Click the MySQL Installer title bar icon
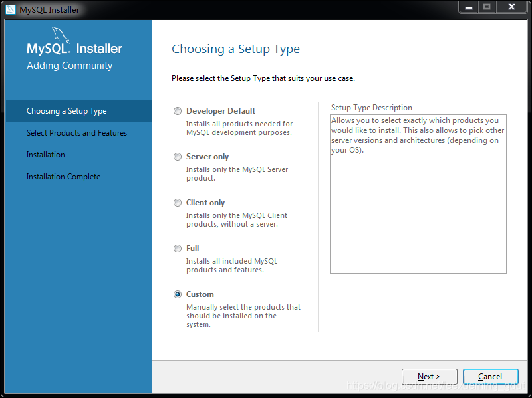 10,9
